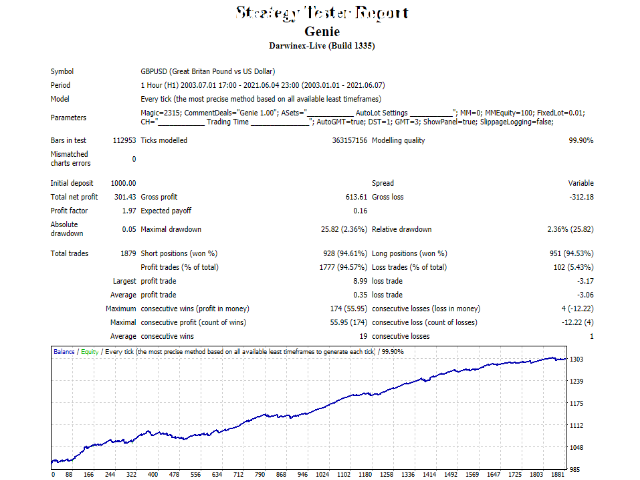
Task: Click the Ticks modelled value '363157156'
Action: coord(349,140)
